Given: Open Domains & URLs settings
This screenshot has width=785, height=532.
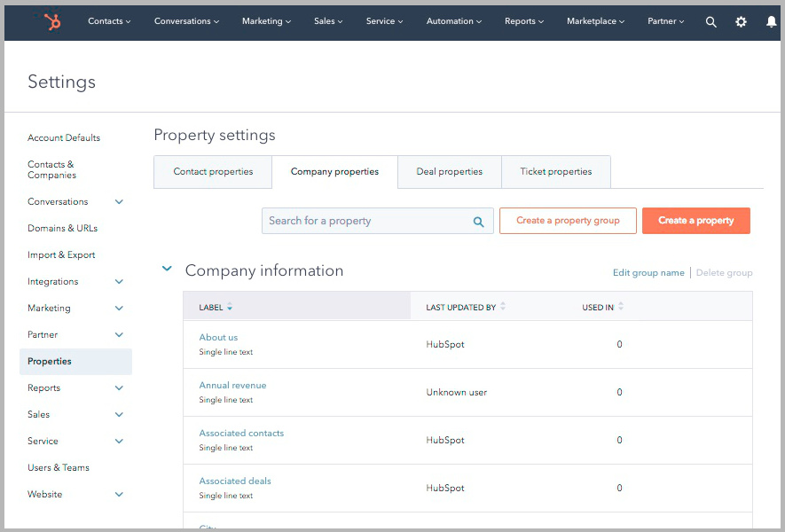Looking at the screenshot, I should coord(63,228).
